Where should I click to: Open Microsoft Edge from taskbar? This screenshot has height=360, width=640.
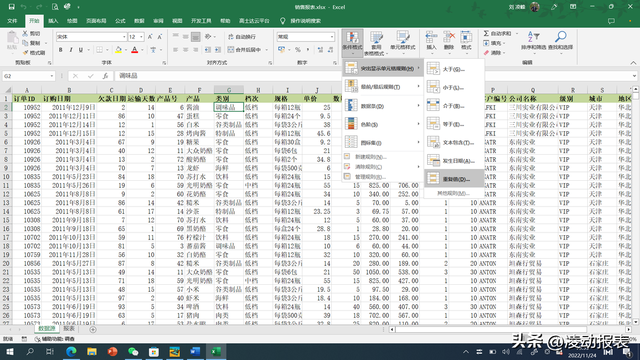pos(71,351)
